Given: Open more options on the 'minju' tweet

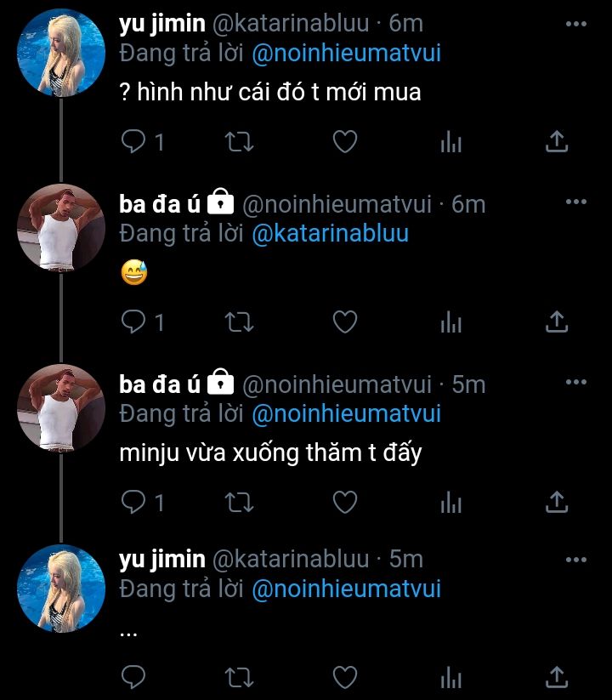Looking at the screenshot, I should [x=576, y=382].
